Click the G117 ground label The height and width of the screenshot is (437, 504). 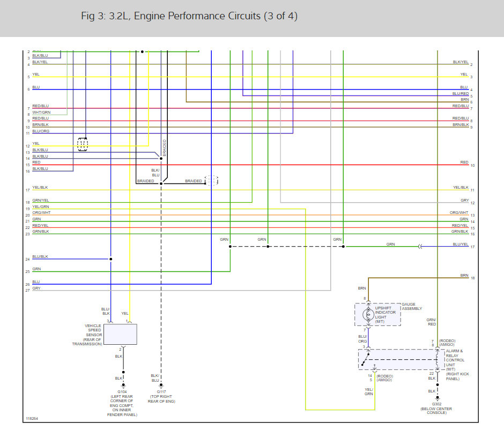pyautogui.click(x=161, y=391)
